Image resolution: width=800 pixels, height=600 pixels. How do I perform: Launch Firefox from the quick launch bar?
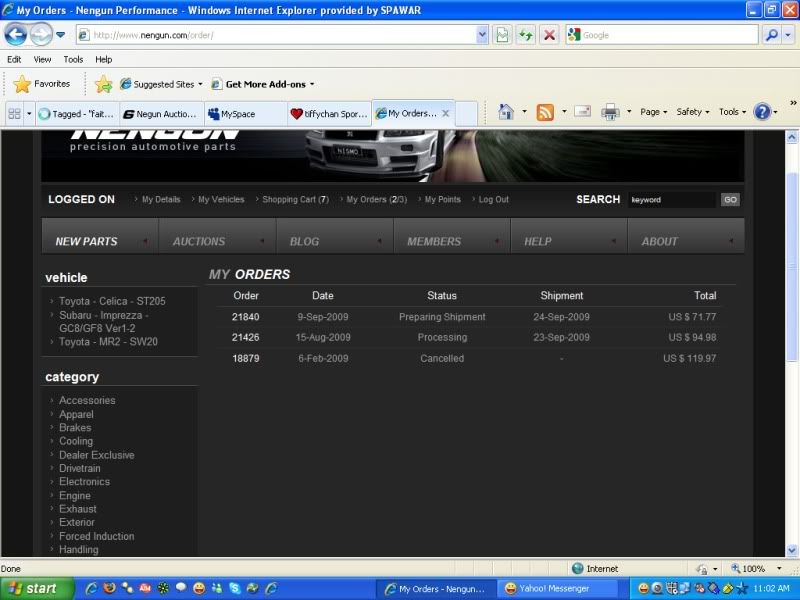109,588
